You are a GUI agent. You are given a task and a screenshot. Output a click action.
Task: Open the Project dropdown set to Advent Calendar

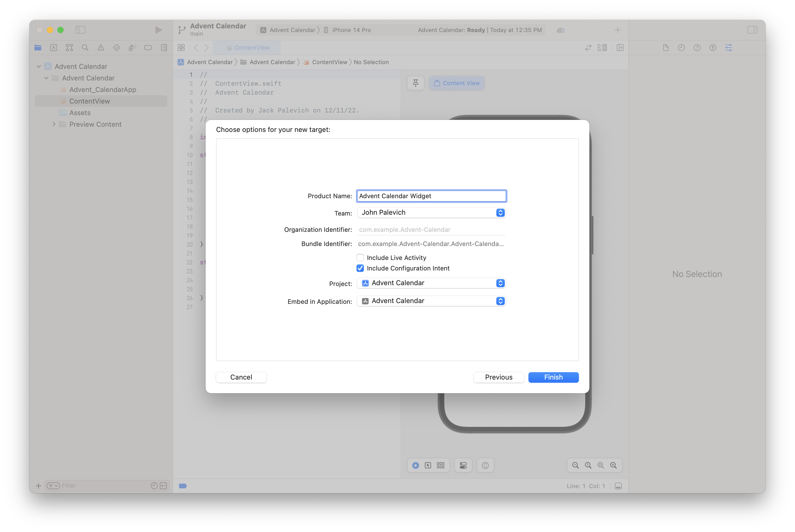pyautogui.click(x=431, y=283)
